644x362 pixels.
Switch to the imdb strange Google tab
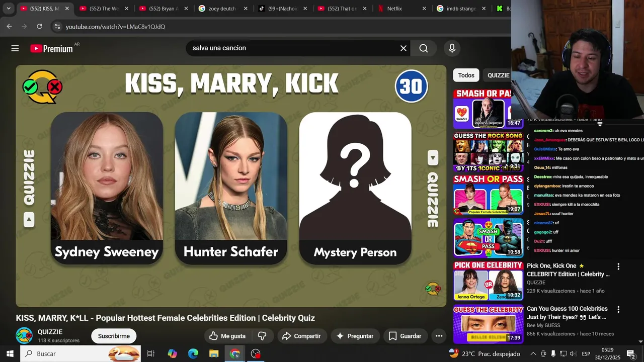(x=461, y=9)
